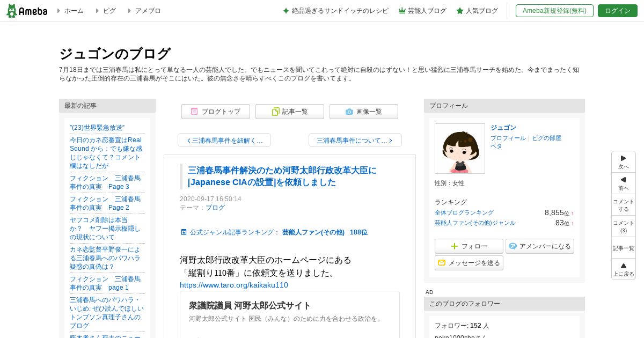Screen dimensions: 644x338
Task: Click Ameba新規登録(無料) button
Action: [554, 11]
